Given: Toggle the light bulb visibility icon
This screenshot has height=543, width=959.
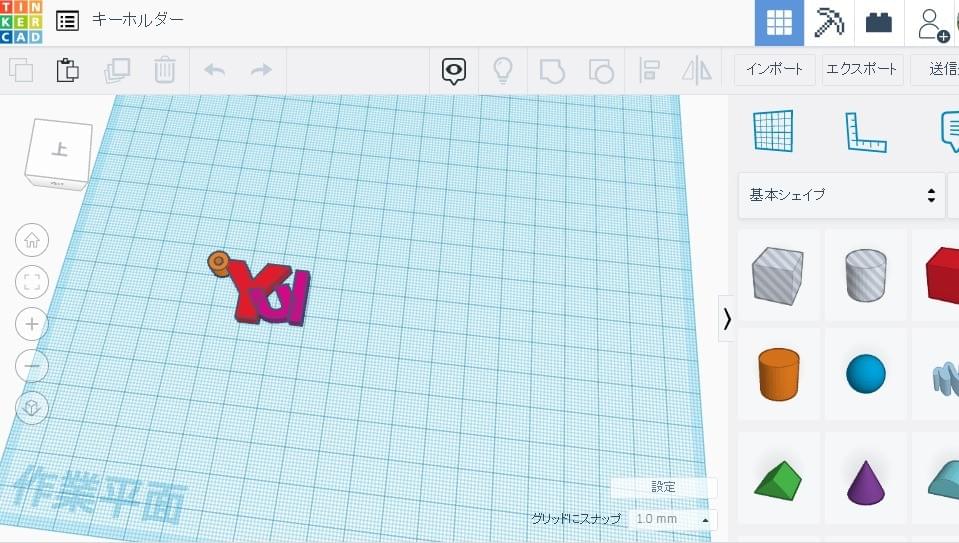Looking at the screenshot, I should point(503,70).
